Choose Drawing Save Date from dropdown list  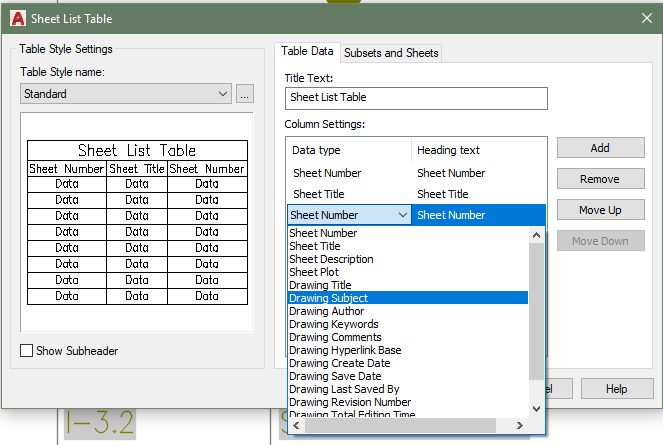click(408, 376)
